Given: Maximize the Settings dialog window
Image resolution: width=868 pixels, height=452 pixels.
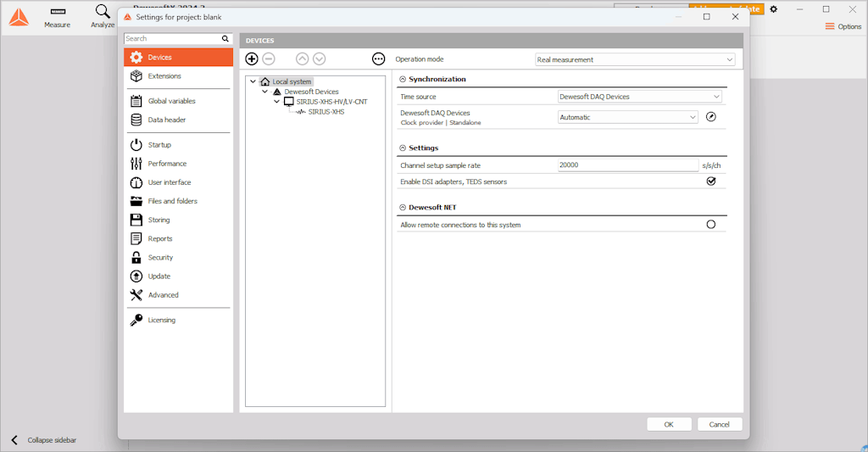Looking at the screenshot, I should [x=706, y=17].
